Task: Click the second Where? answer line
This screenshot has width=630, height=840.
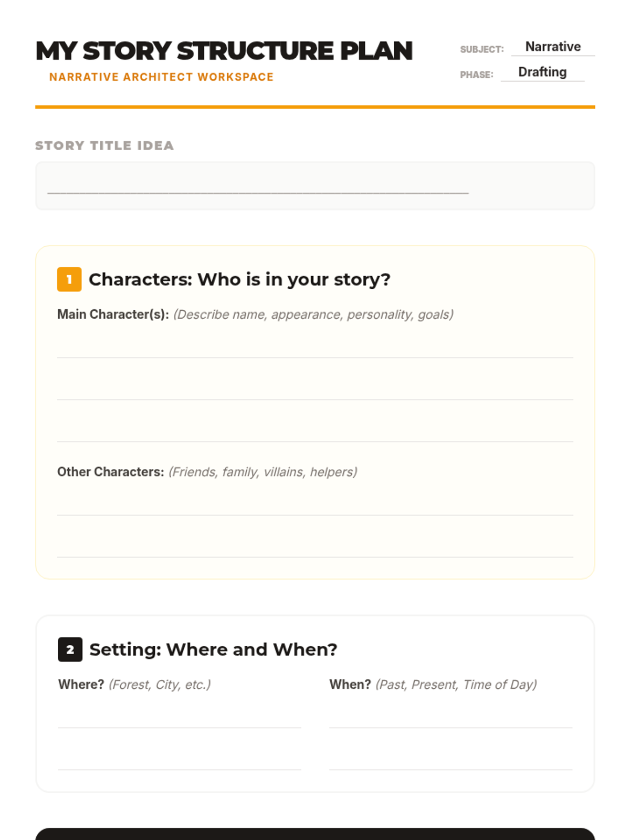Action: point(179,760)
